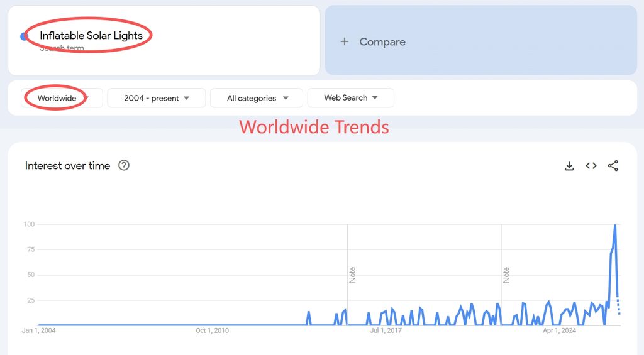Screen dimensions: 644x355
Task: Click the Interest over time heading
Action: pos(68,165)
